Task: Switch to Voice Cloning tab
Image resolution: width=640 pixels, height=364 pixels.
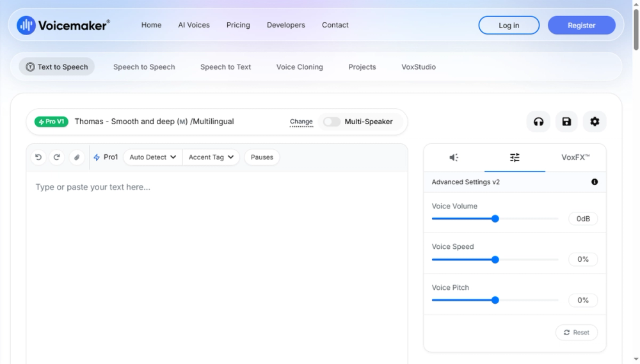Action: [x=300, y=67]
